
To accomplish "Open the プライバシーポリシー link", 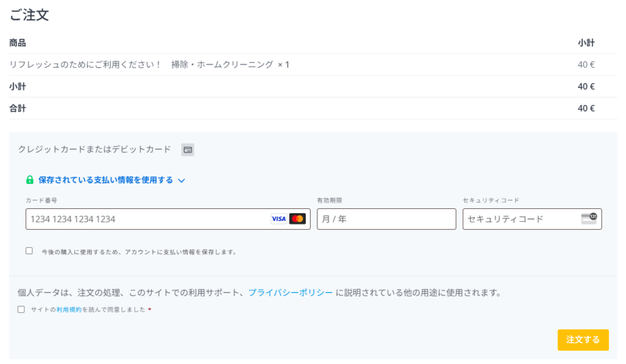I will (x=290, y=293).
